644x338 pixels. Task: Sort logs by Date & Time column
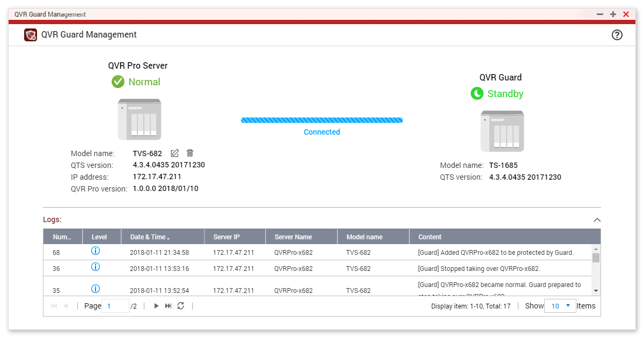point(150,237)
